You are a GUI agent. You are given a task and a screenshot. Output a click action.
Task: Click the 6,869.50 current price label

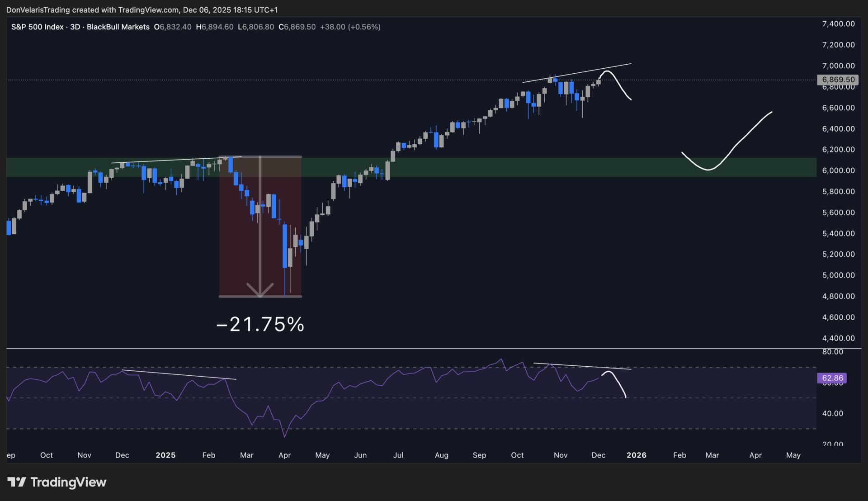click(x=838, y=80)
